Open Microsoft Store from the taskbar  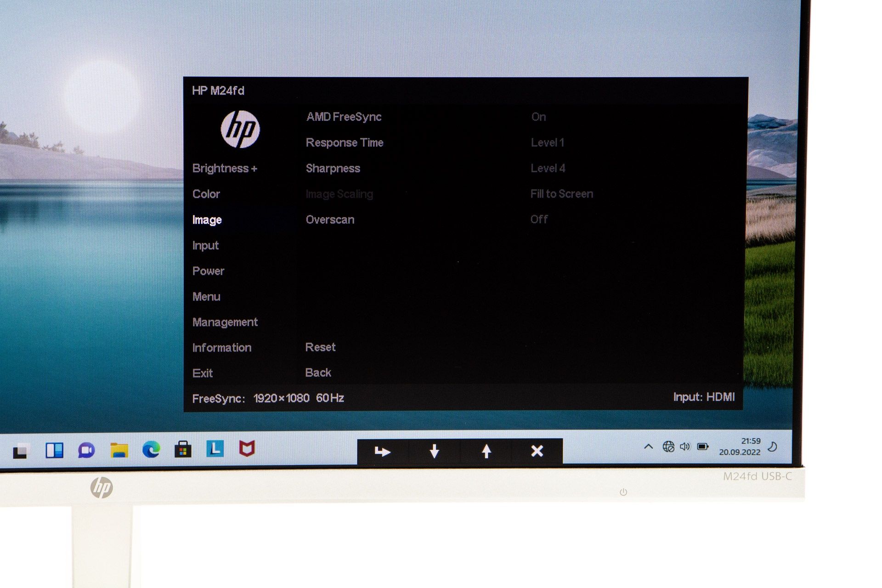pos(183,449)
